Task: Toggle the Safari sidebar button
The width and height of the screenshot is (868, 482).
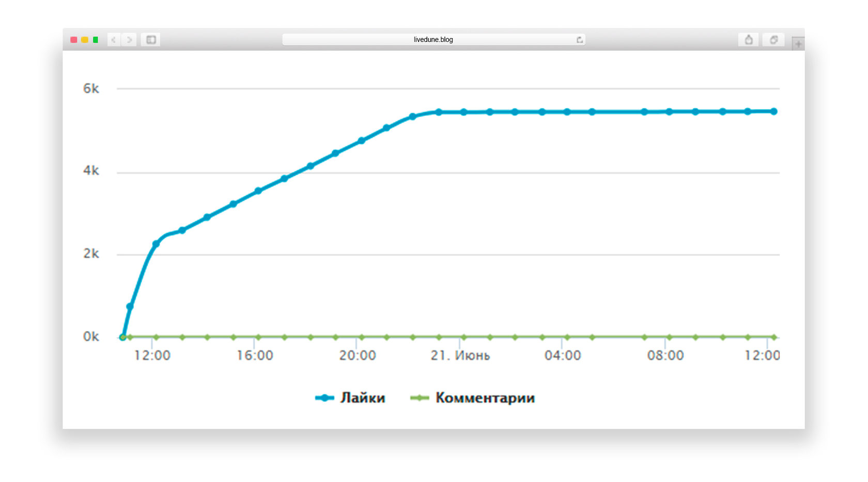Action: (151, 40)
